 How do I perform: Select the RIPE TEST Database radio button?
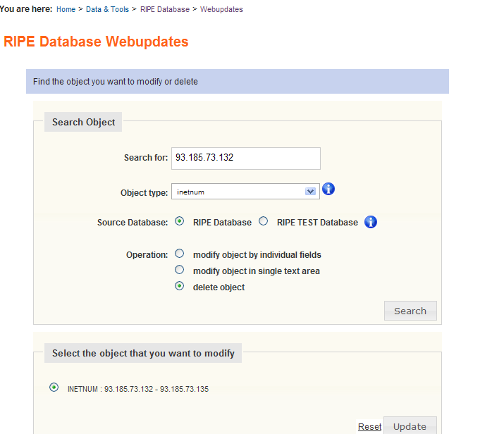tap(263, 221)
